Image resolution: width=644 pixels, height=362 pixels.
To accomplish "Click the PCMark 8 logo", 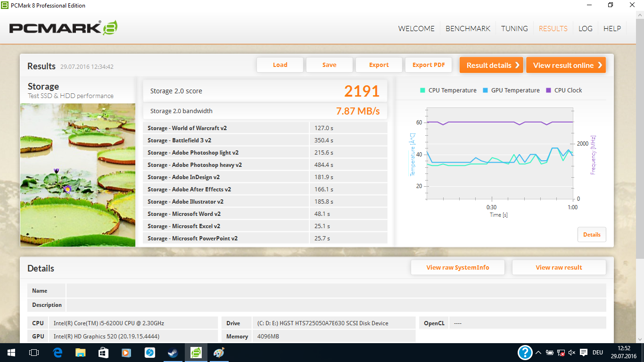I will (63, 28).
